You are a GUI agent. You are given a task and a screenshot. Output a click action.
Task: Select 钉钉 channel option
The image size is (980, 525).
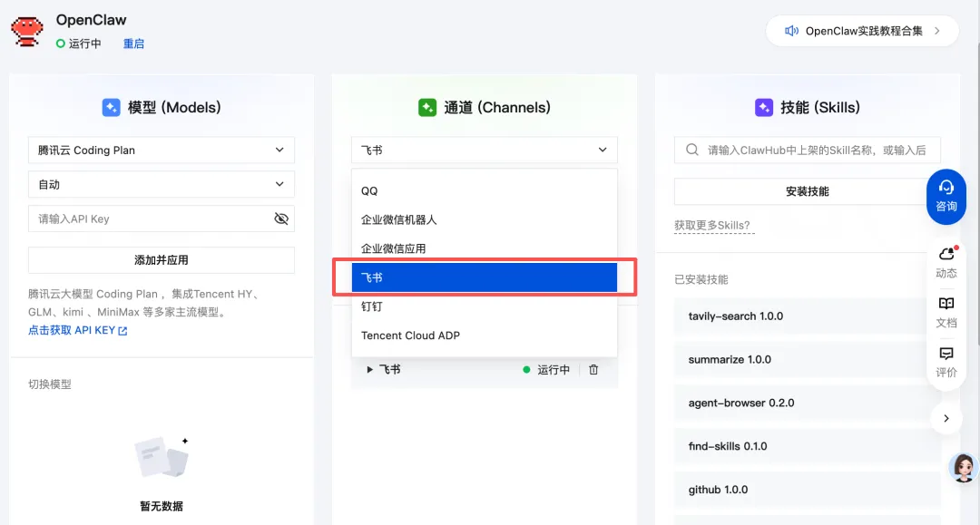(x=485, y=306)
